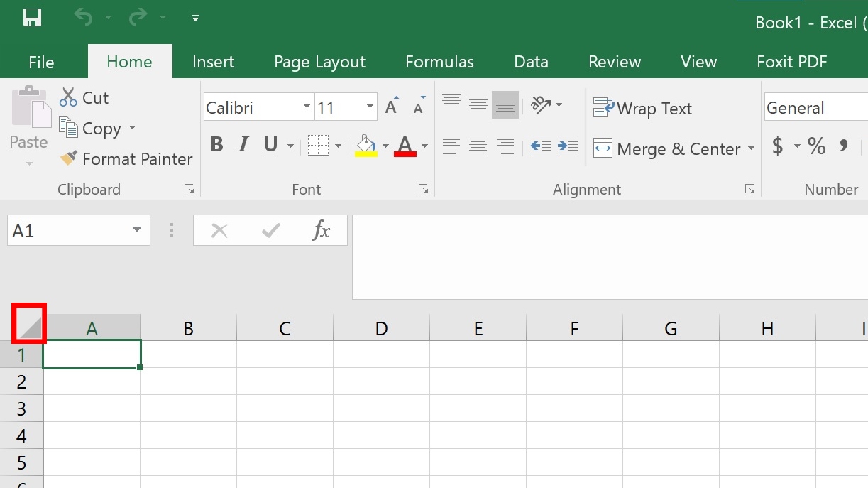Apply Wrap Text to the cell

(x=642, y=108)
